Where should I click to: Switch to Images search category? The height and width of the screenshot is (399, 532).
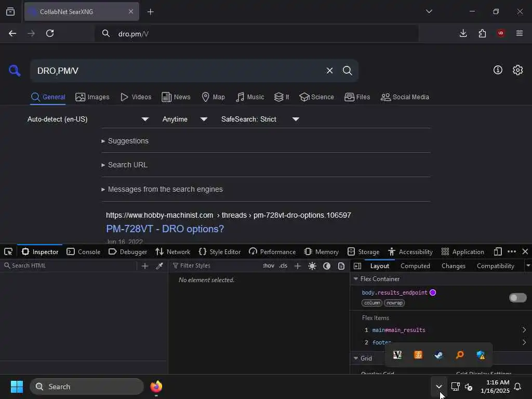tap(92, 97)
